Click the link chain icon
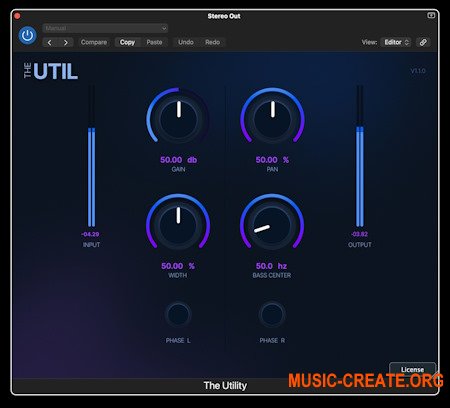This screenshot has height=408, width=450. (423, 42)
